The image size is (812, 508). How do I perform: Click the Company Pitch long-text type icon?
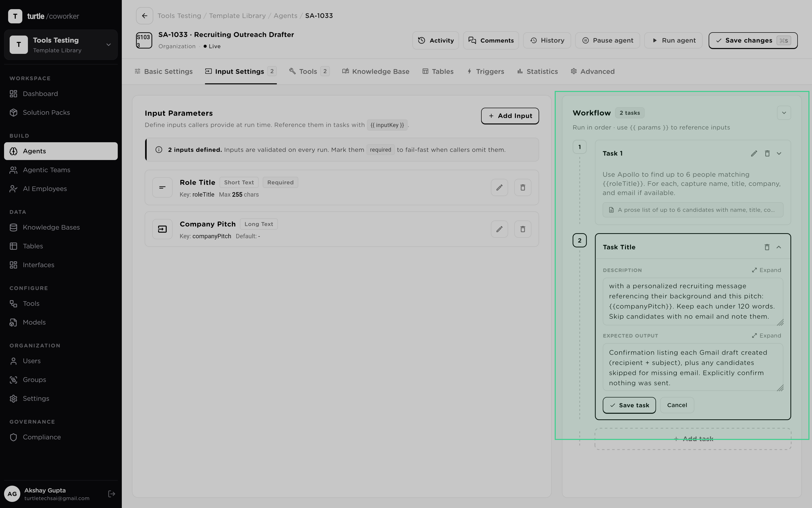coord(162,229)
